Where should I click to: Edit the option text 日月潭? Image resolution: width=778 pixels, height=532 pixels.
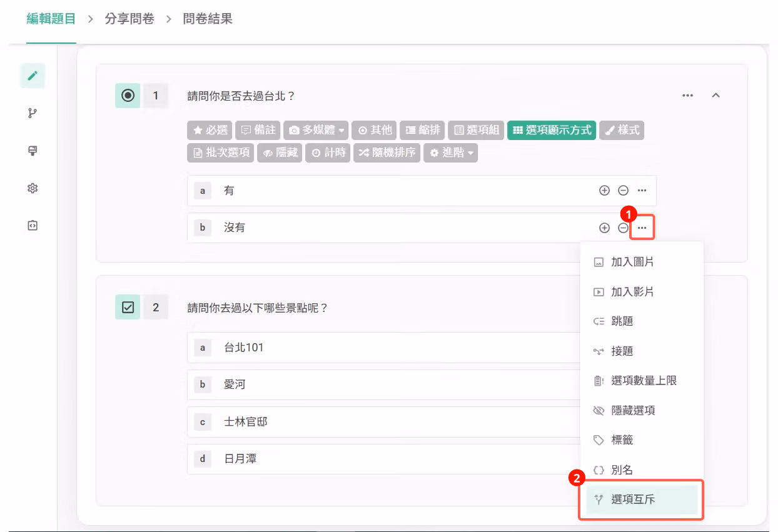[240, 459]
